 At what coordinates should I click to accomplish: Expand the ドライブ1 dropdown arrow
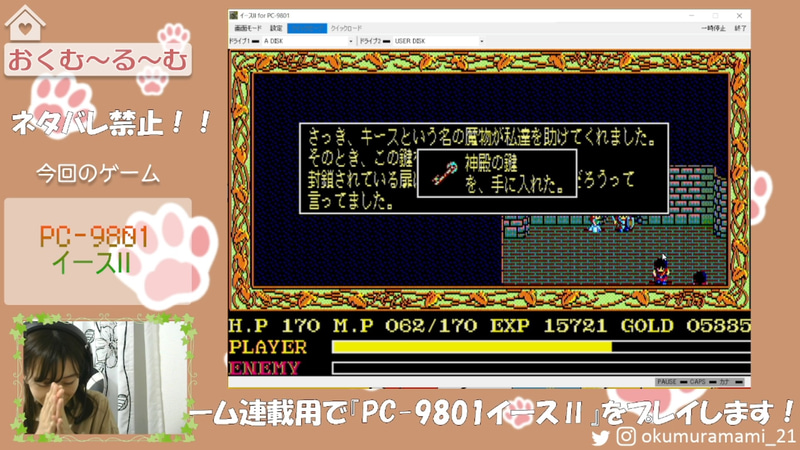pyautogui.click(x=351, y=41)
